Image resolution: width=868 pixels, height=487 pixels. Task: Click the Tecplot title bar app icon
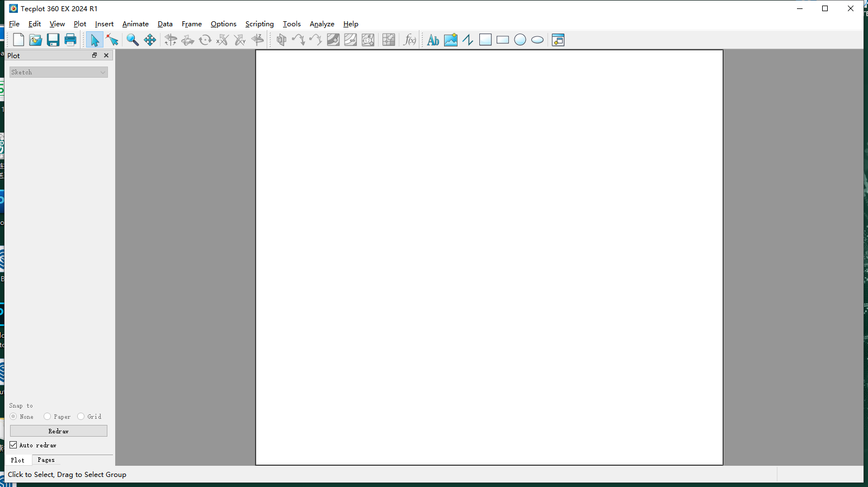point(13,8)
